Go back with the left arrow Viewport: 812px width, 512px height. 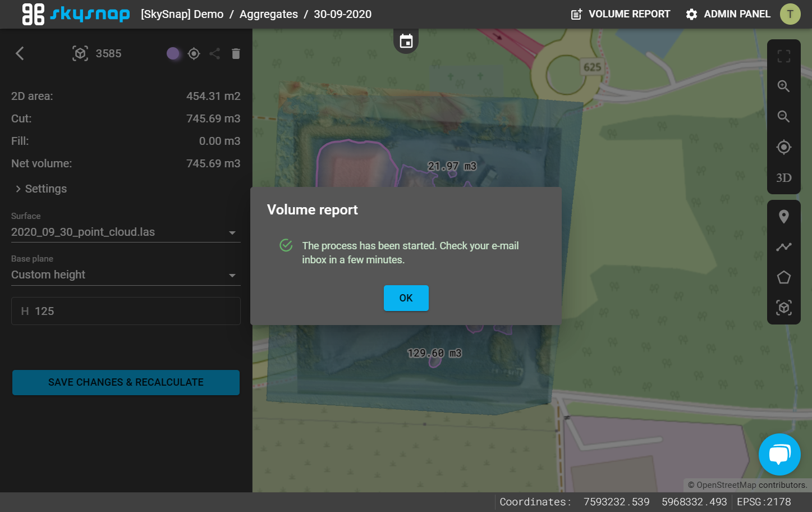20,53
